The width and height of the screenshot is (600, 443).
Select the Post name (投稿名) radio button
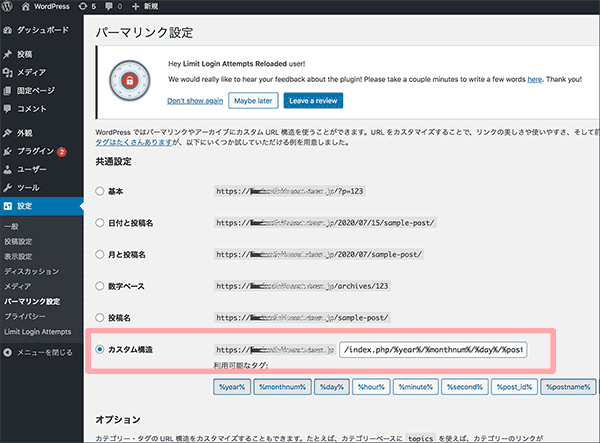click(99, 318)
